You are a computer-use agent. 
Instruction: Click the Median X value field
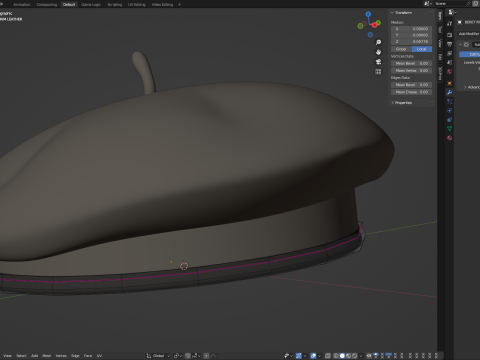(411, 29)
